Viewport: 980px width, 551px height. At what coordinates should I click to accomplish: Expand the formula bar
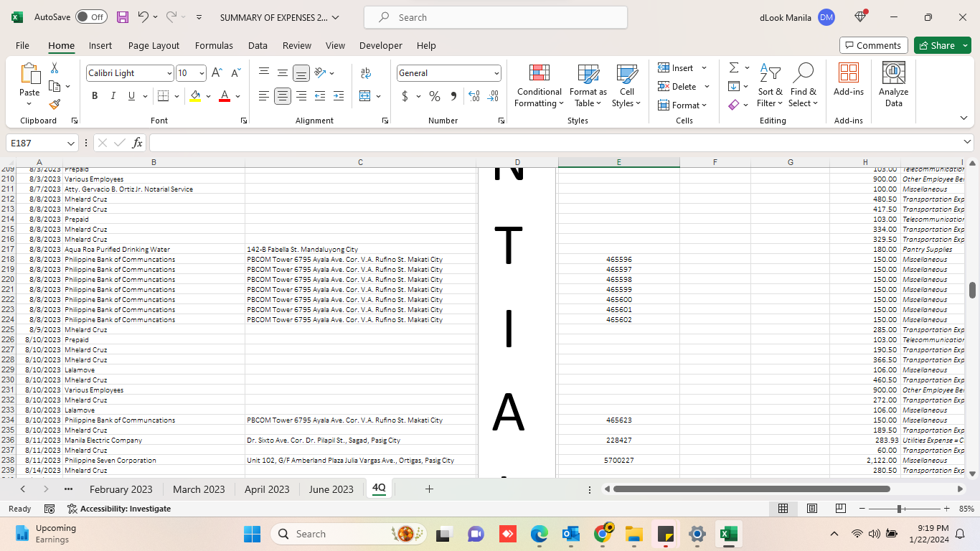pyautogui.click(x=967, y=142)
